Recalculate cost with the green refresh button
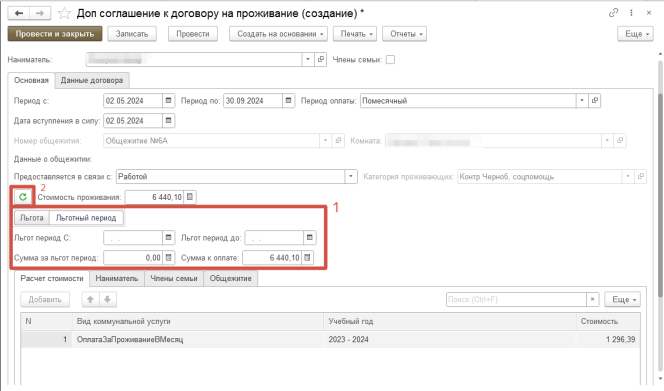 coord(23,197)
